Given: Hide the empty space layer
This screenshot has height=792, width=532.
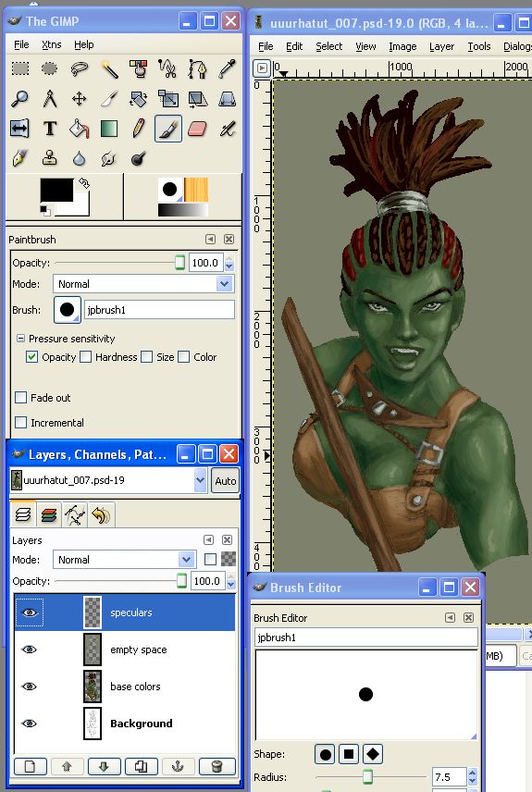Looking at the screenshot, I should coord(30,650).
